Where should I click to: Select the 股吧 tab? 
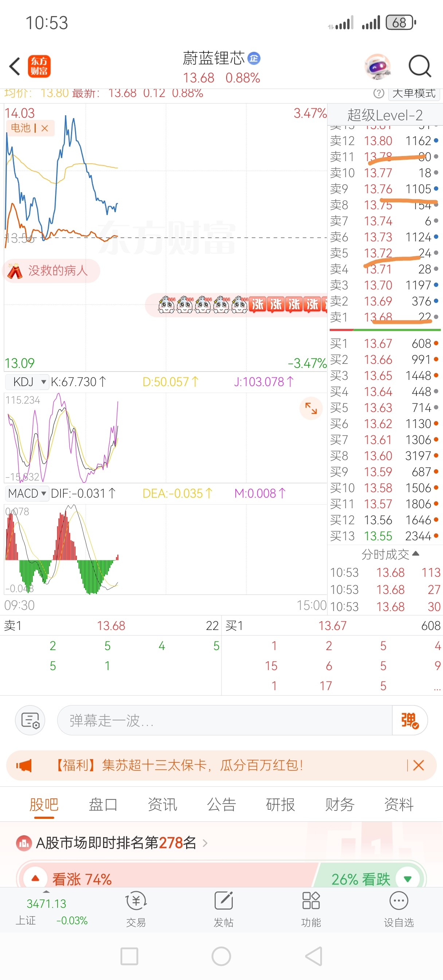pyautogui.click(x=44, y=805)
